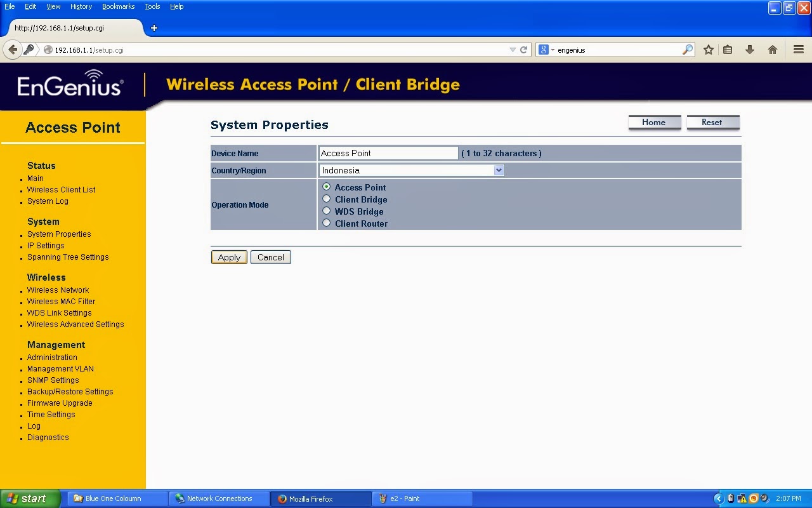Select WDS Bridge operation mode

pos(327,211)
